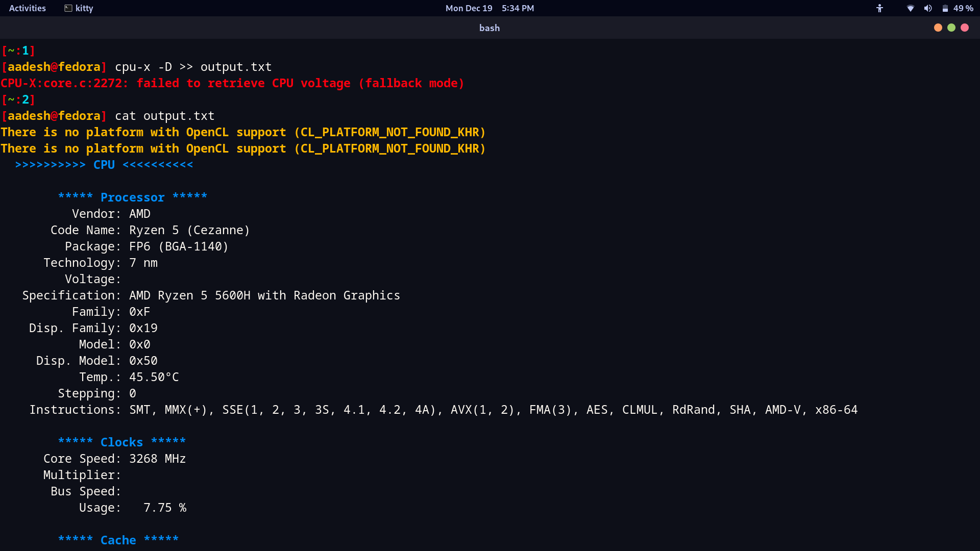Select the orange window control circle
Viewport: 980px width, 551px height.
click(938, 28)
